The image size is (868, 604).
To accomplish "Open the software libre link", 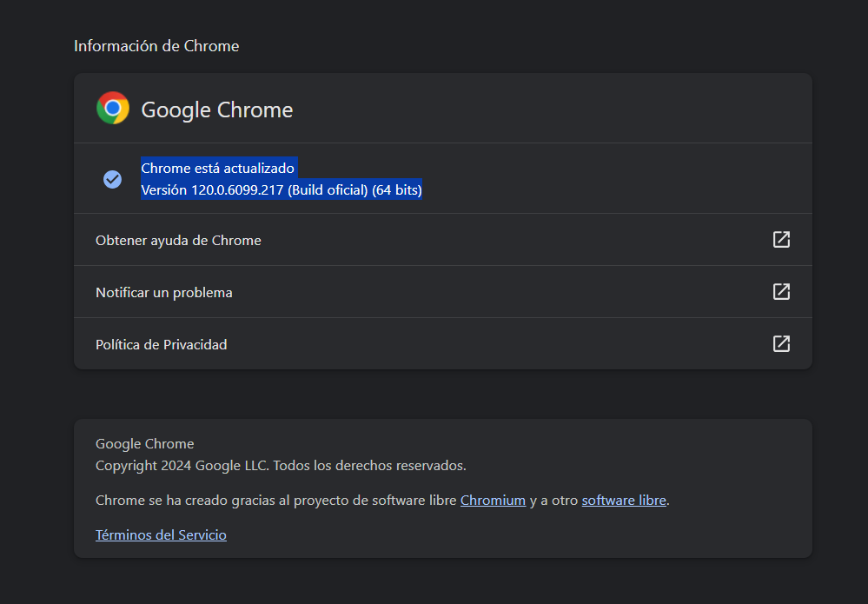I will 624,500.
